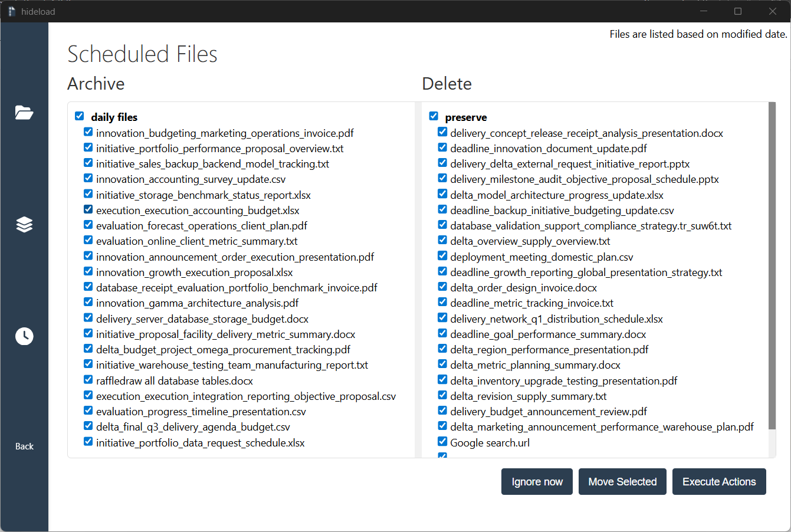Uncheck innovation_gamma_architecture_analysis.pdf
The height and width of the screenshot is (532, 791).
88,302
